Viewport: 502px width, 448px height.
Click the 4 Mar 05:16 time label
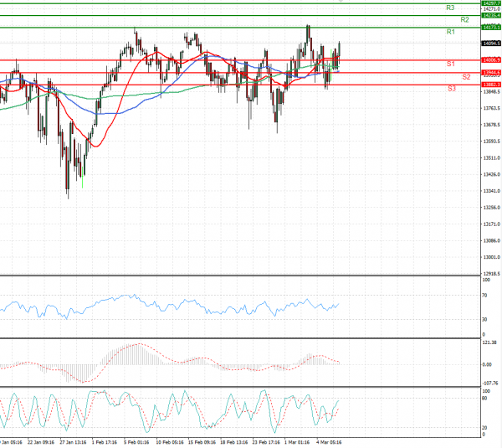click(x=329, y=442)
